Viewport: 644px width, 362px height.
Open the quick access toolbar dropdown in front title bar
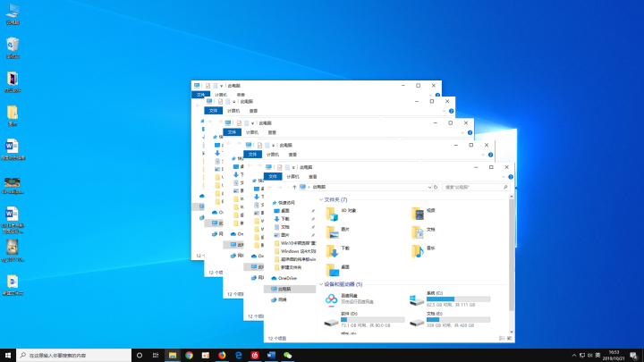tap(293, 167)
